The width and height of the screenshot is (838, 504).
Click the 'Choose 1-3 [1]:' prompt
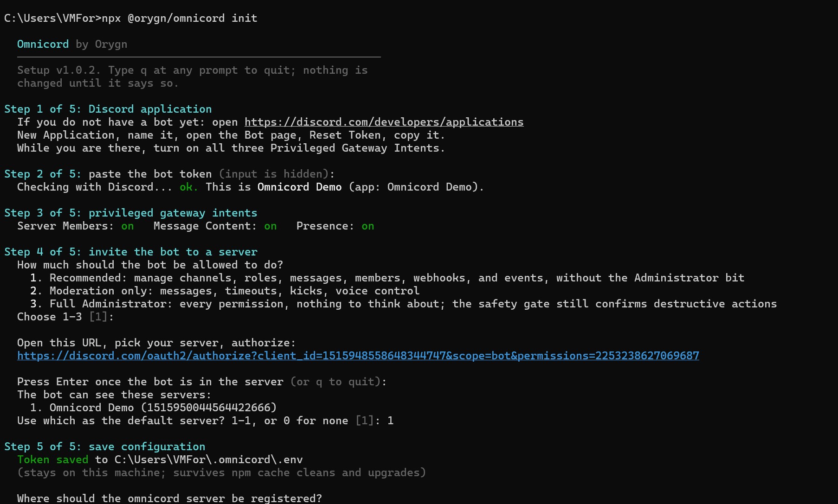[x=65, y=317]
